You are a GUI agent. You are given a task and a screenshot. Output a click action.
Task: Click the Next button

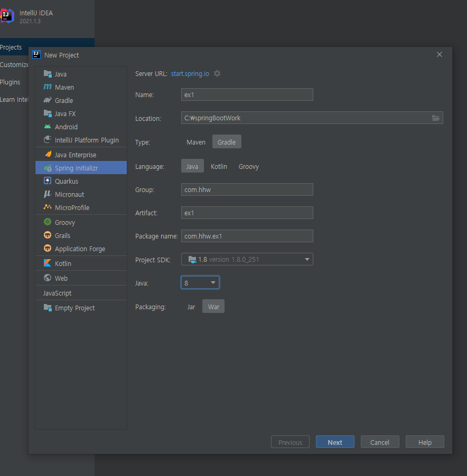tap(335, 442)
